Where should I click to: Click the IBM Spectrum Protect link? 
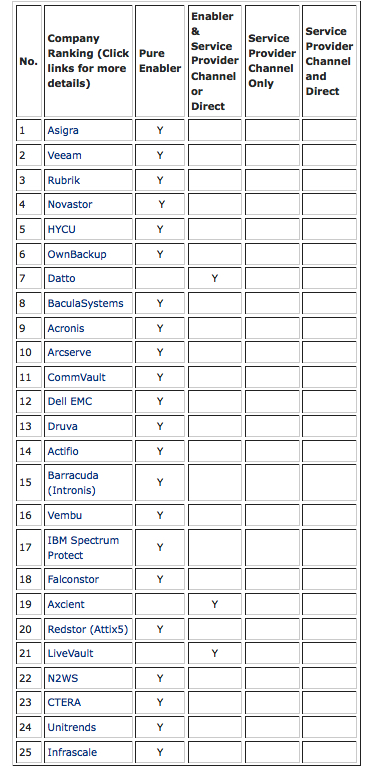pyautogui.click(x=83, y=548)
